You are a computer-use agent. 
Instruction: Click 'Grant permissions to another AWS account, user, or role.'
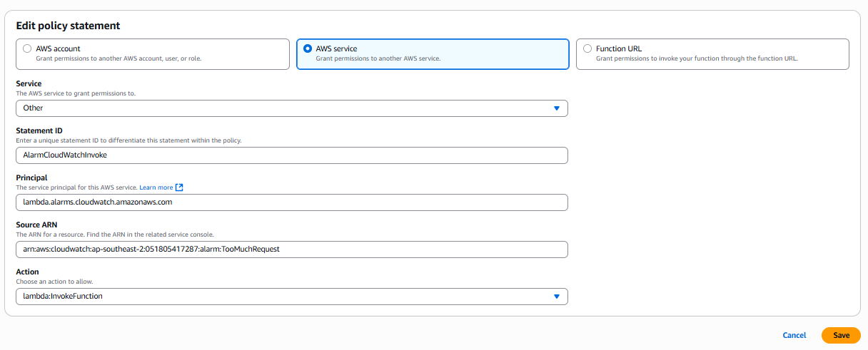pyautogui.click(x=118, y=58)
